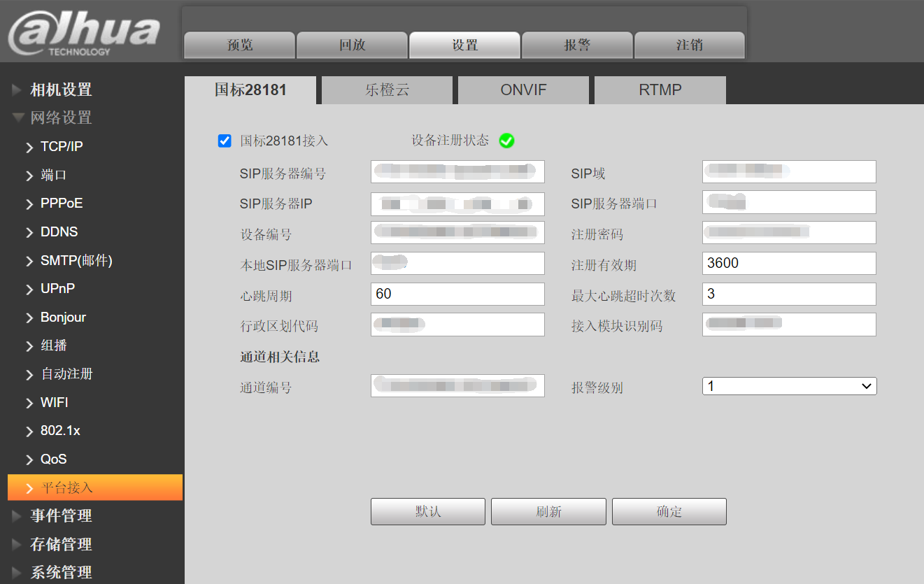
Task: Disable the 国标28181接入 checkbox
Action: point(224,141)
